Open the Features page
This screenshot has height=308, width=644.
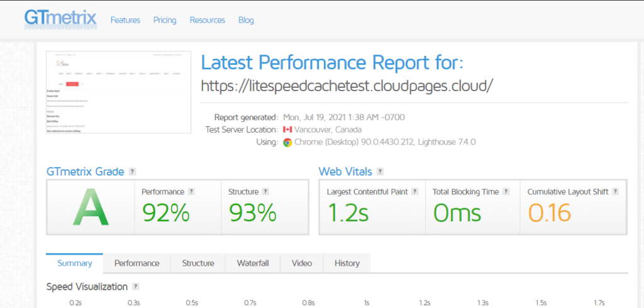(125, 20)
